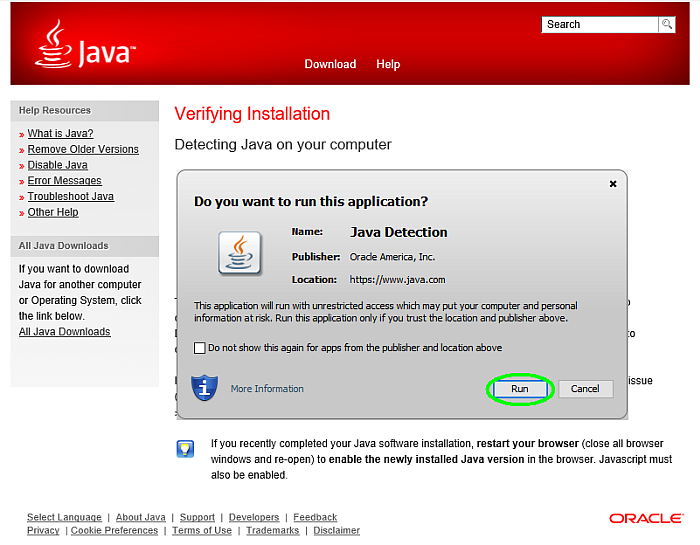Screen dimensions: 700x545
Task: Click 'Select Language' footer link
Action: 64,517
